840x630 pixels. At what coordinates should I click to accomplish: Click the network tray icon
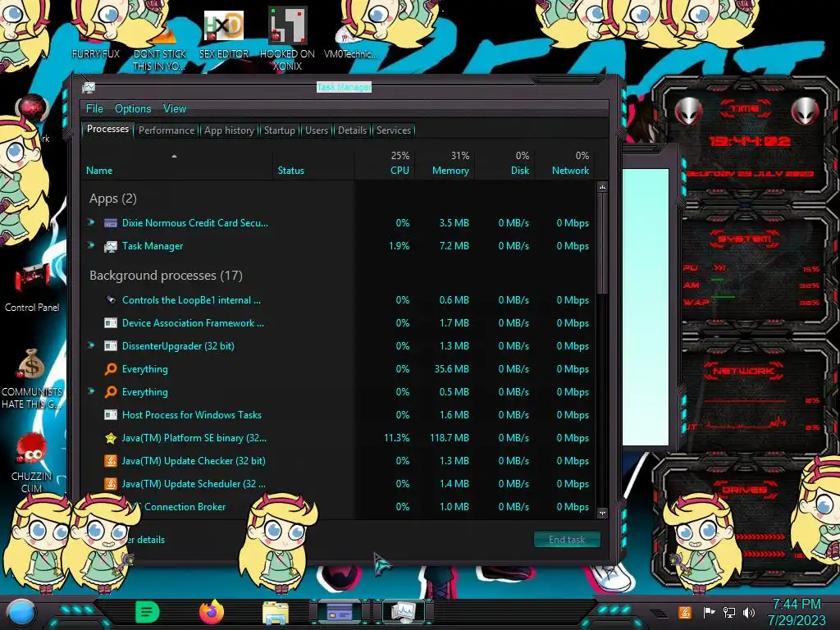click(729, 612)
